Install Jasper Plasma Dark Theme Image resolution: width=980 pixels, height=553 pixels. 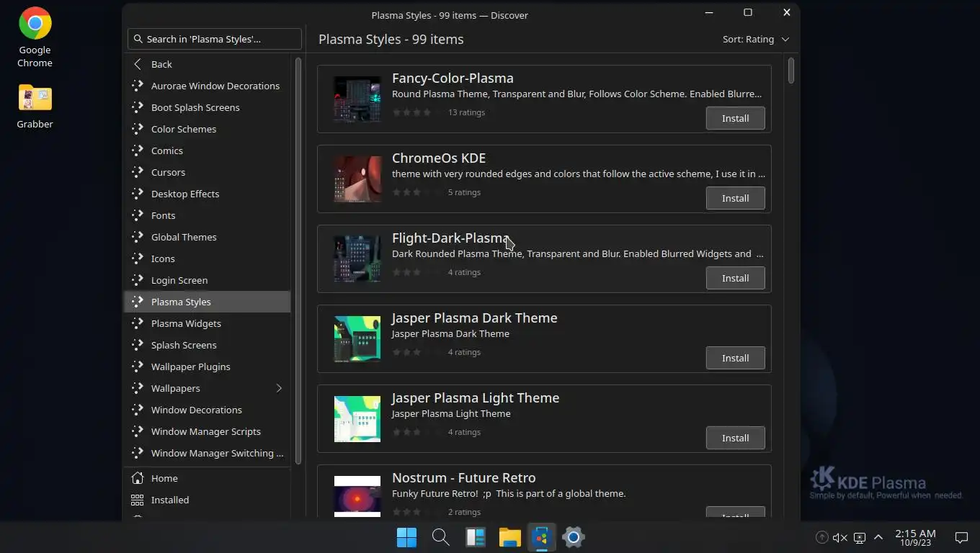click(x=735, y=358)
